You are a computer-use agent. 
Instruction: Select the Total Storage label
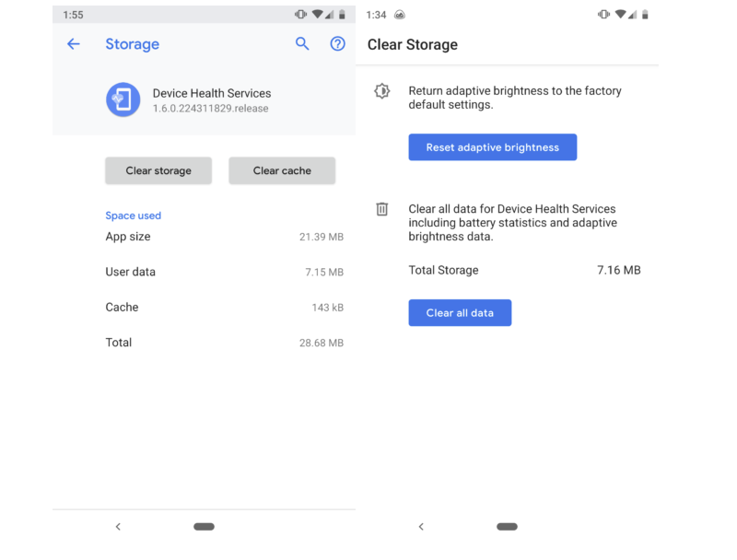(443, 270)
